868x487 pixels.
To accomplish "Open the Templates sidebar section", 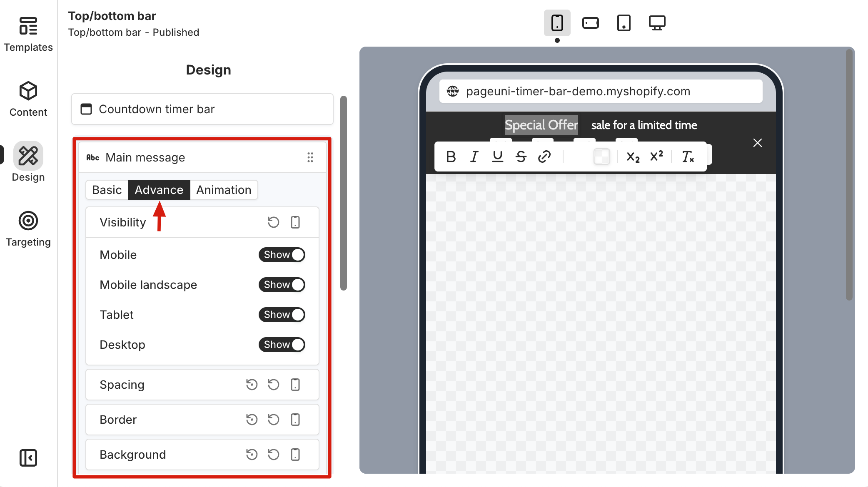I will click(28, 34).
